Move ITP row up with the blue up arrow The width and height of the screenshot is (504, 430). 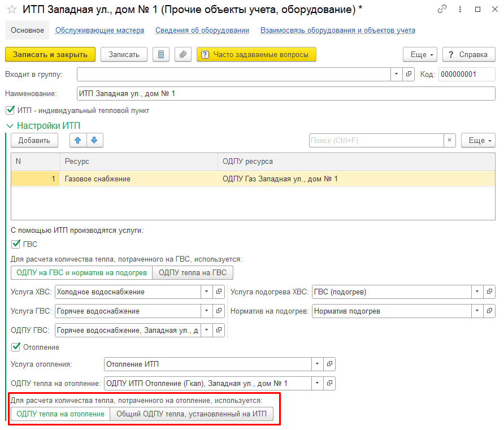pos(78,141)
